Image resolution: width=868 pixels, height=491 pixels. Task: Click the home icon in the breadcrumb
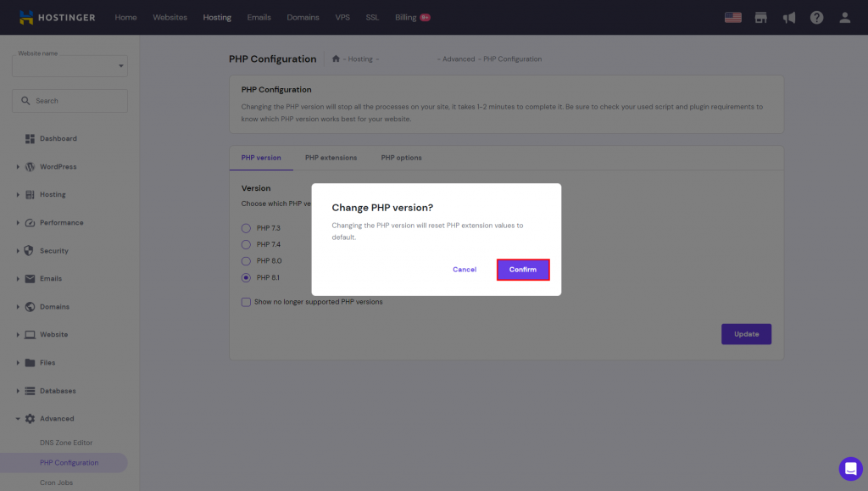coord(334,58)
